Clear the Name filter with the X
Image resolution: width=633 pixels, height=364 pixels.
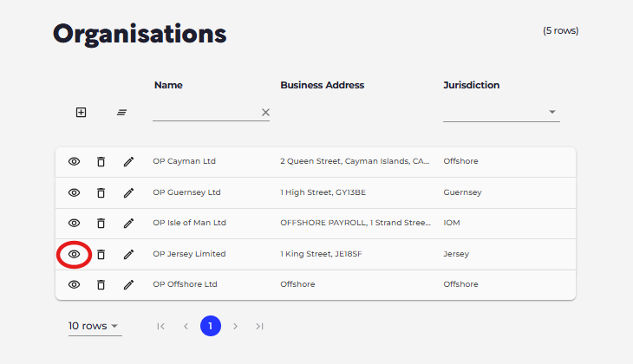(265, 112)
